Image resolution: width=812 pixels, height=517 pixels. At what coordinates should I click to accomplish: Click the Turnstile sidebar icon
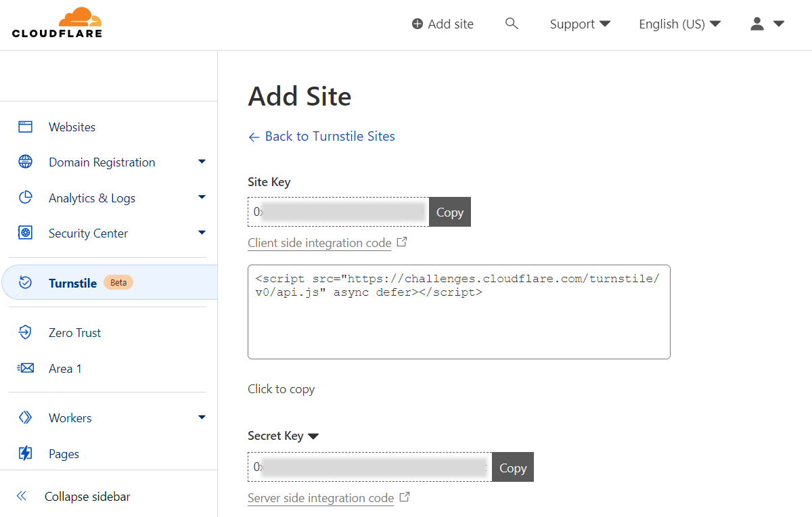pos(24,282)
